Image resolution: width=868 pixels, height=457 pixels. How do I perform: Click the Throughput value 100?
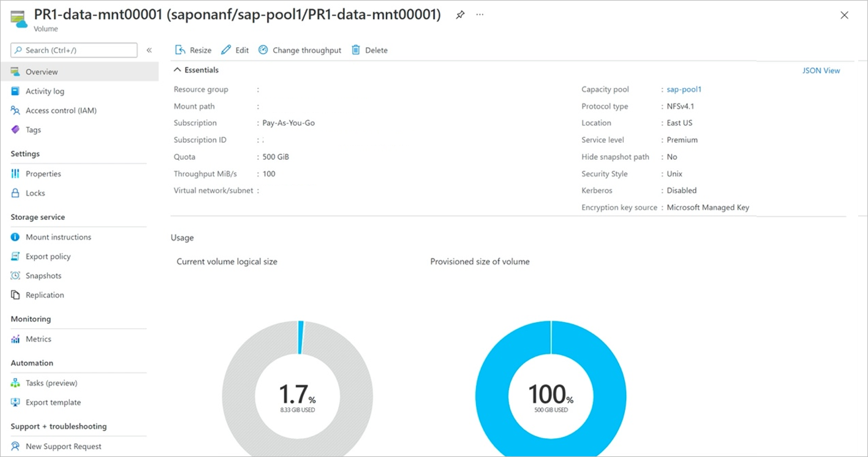point(268,174)
